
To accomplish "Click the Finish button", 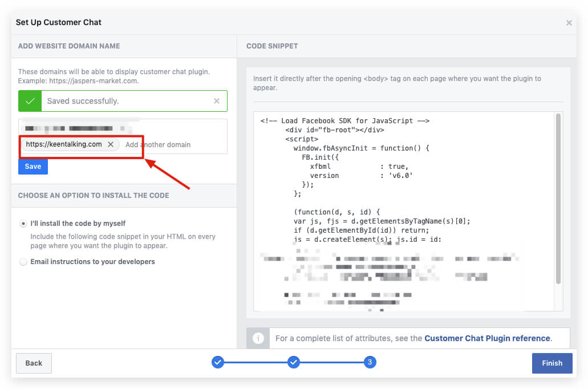I will tap(551, 363).
